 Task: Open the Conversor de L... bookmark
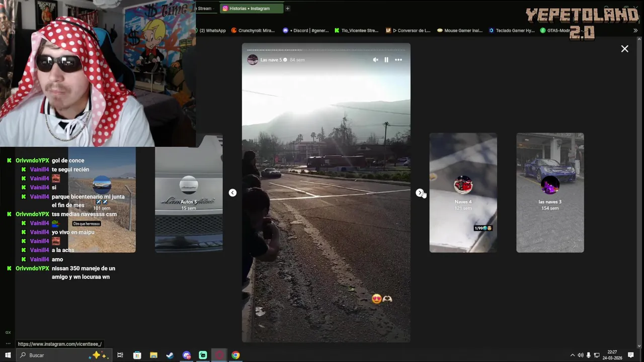tap(408, 31)
